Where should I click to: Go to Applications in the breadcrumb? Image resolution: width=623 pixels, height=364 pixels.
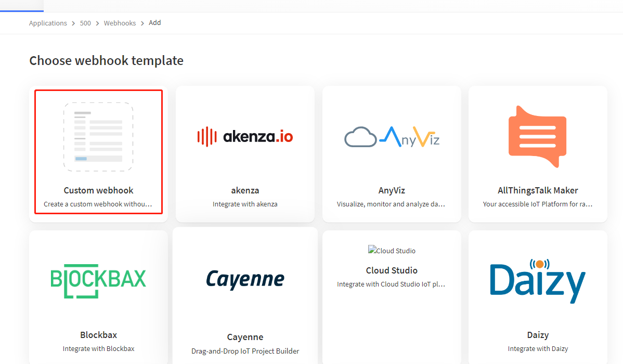pos(48,23)
